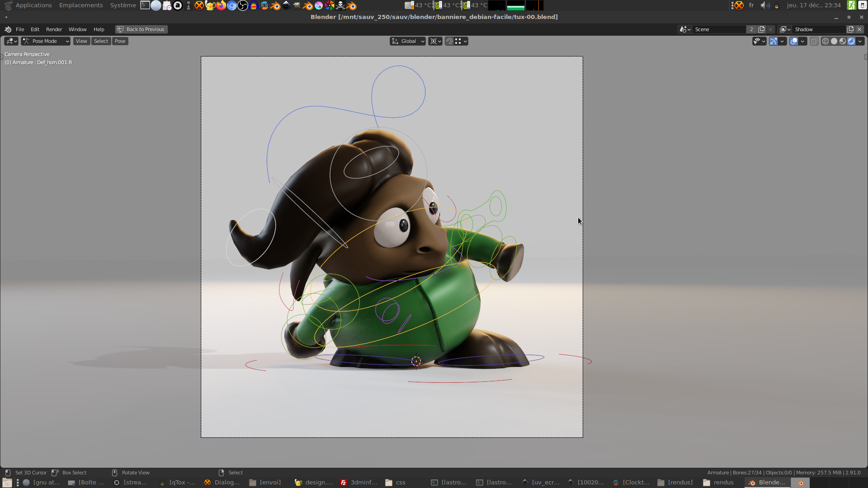Screen dimensions: 868x488
Task: Click the fr keyboard layout indicator
Action: (751, 5)
